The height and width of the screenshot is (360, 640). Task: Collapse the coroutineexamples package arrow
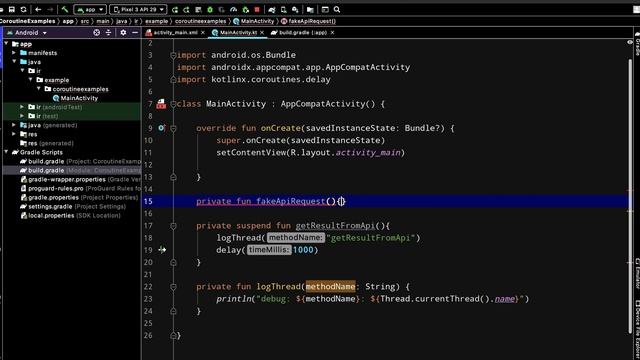[x=39, y=89]
